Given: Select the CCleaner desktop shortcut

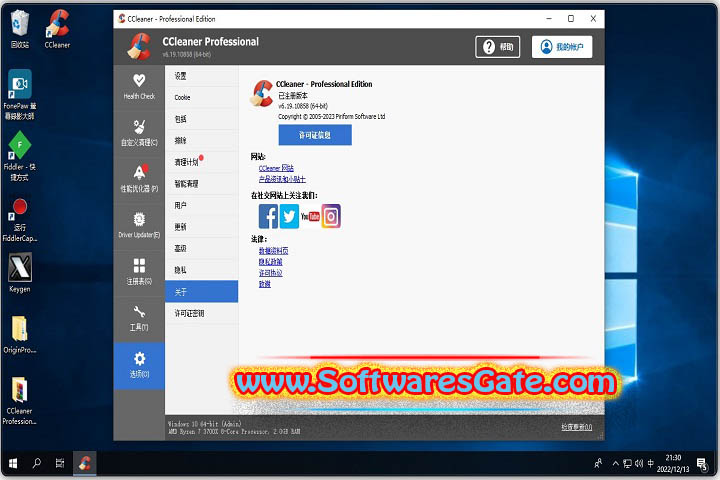Looking at the screenshot, I should tap(57, 29).
